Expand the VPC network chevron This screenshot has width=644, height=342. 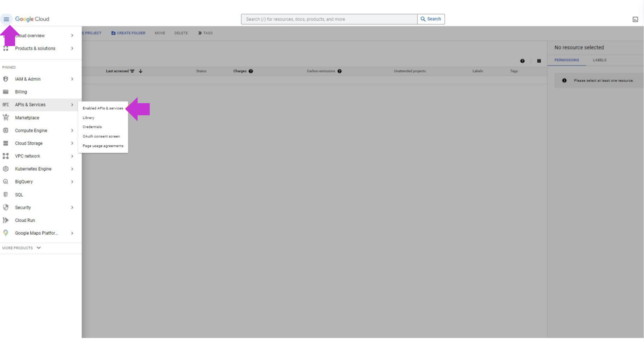(x=72, y=156)
